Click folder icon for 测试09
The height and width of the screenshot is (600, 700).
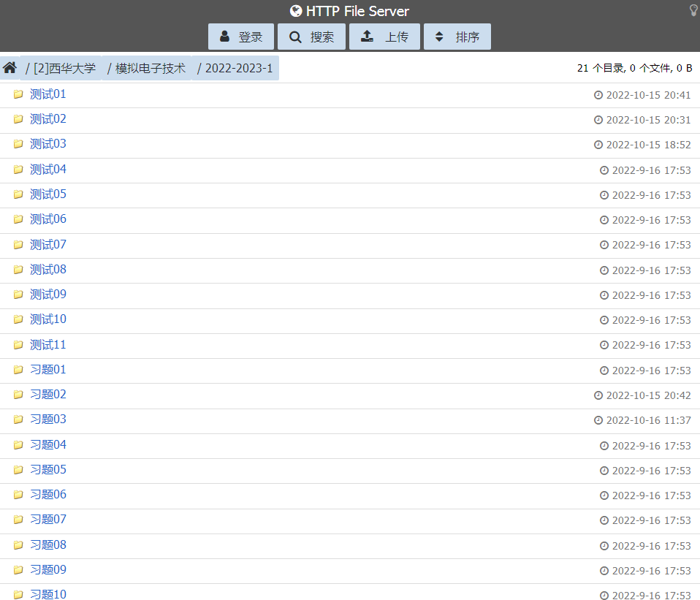pyautogui.click(x=18, y=295)
